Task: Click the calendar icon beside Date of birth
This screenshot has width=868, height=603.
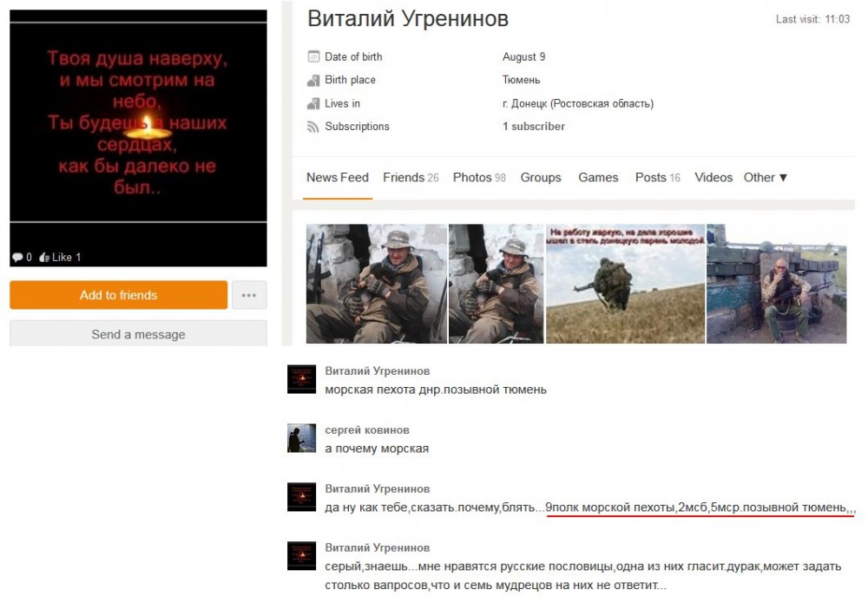Action: point(313,56)
